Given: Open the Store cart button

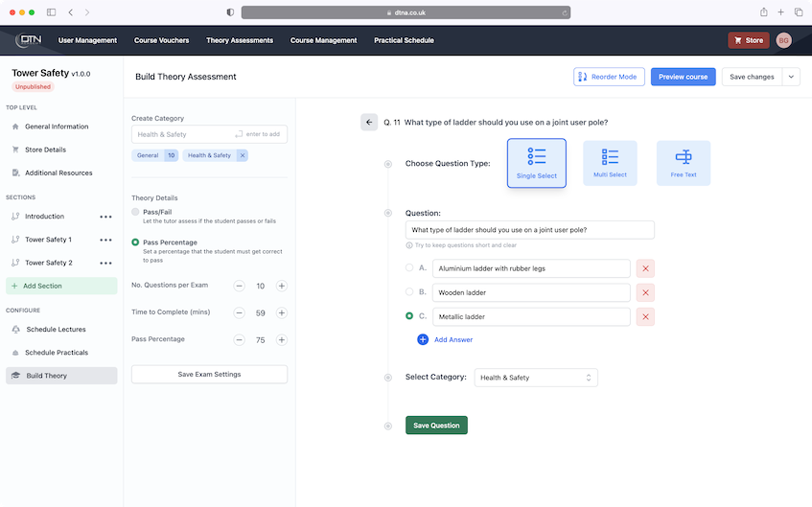Looking at the screenshot, I should (x=749, y=40).
